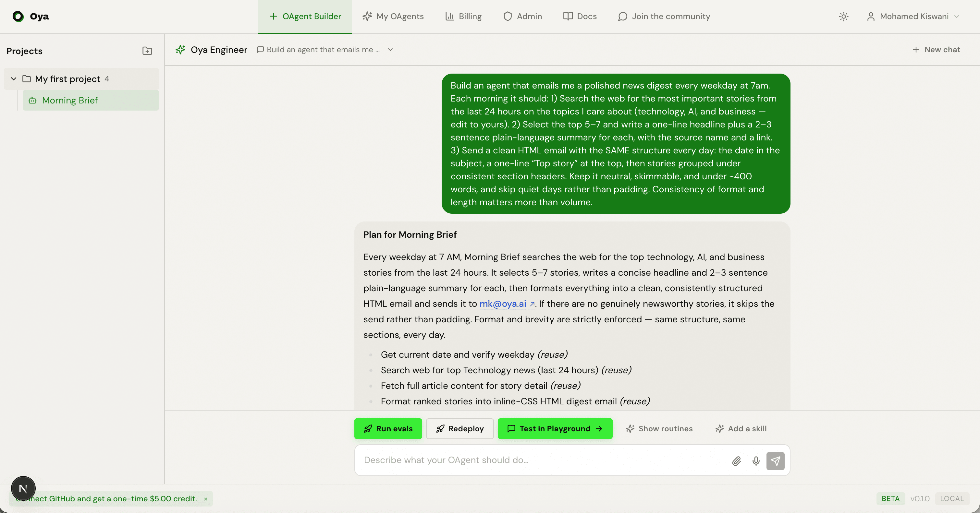Click 'Search web for top Technology news' item
The height and width of the screenshot is (513, 980).
click(506, 370)
